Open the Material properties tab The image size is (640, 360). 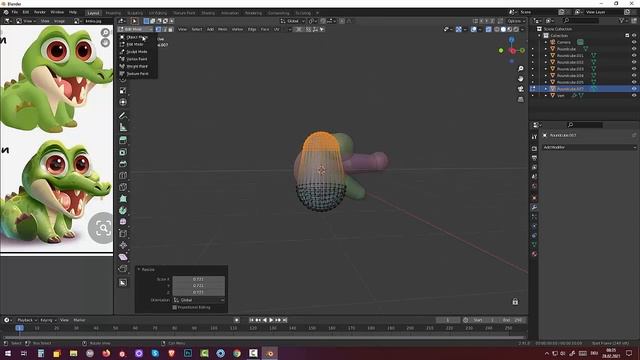click(x=534, y=254)
